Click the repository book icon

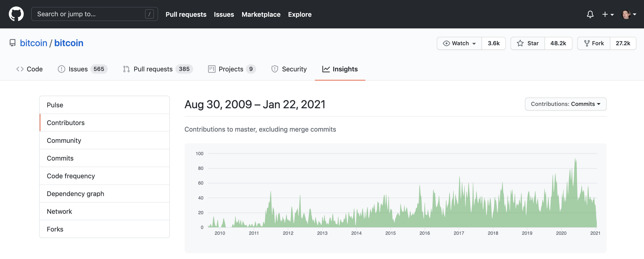[x=13, y=43]
